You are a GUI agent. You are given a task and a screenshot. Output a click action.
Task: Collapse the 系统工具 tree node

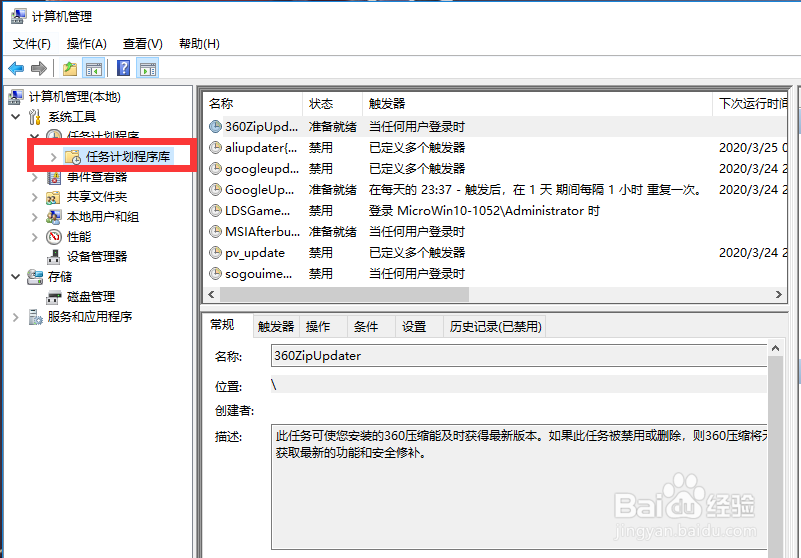pyautogui.click(x=16, y=117)
